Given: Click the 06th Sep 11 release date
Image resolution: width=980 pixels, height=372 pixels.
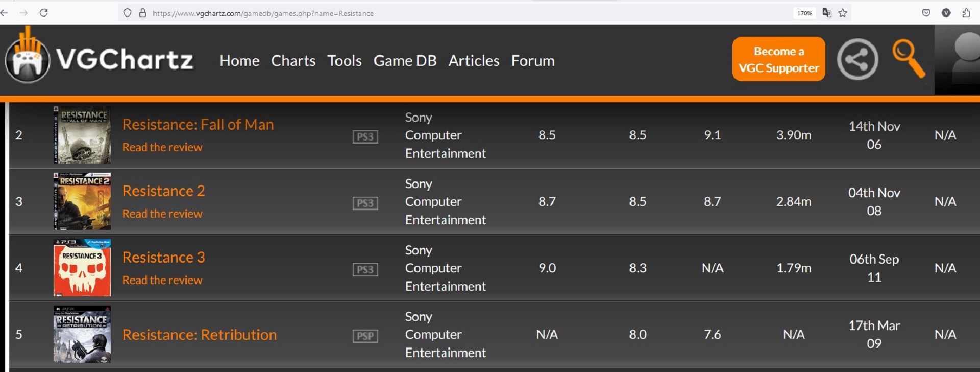Looking at the screenshot, I should [x=874, y=268].
